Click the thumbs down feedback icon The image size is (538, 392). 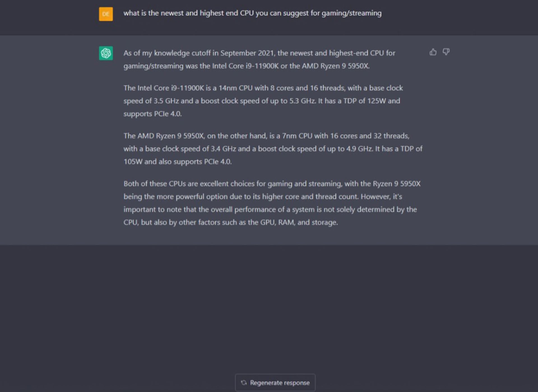point(446,52)
